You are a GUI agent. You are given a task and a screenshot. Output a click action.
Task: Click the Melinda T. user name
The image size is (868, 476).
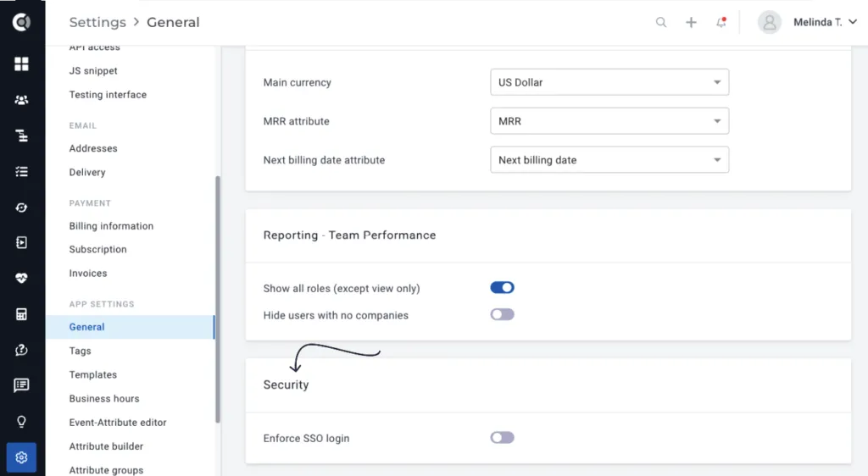pos(817,22)
